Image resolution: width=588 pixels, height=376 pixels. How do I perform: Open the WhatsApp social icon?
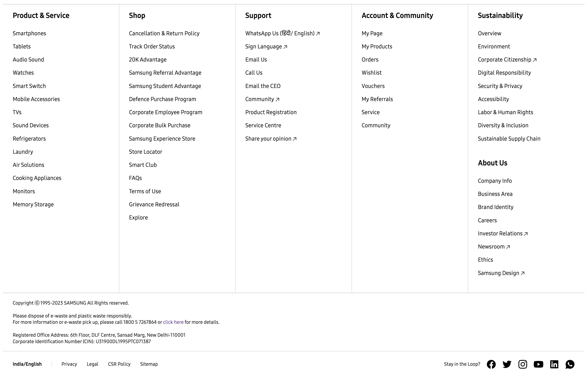(x=570, y=364)
